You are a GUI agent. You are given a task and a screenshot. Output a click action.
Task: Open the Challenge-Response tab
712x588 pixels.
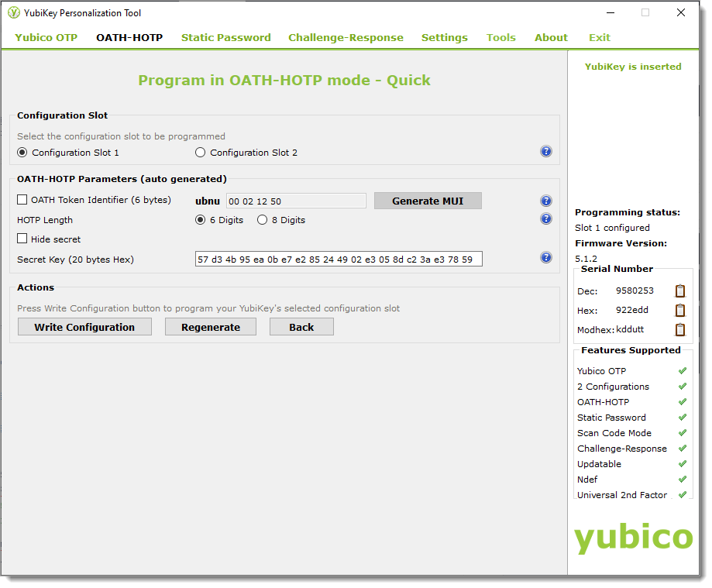point(346,36)
